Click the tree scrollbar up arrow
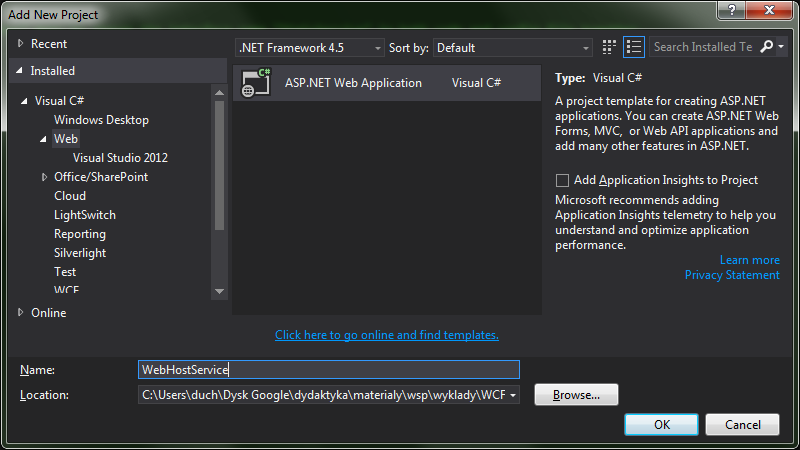The image size is (800, 450). (219, 93)
